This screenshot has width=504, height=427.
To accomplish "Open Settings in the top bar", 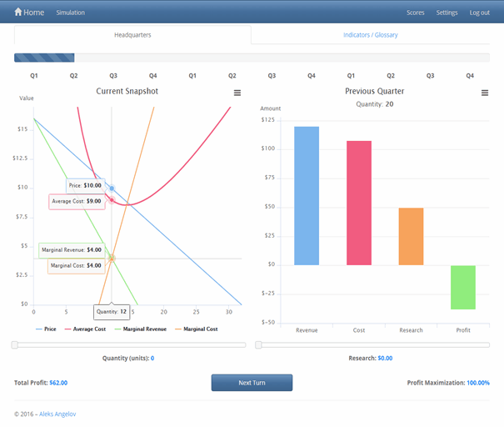I will click(x=447, y=13).
